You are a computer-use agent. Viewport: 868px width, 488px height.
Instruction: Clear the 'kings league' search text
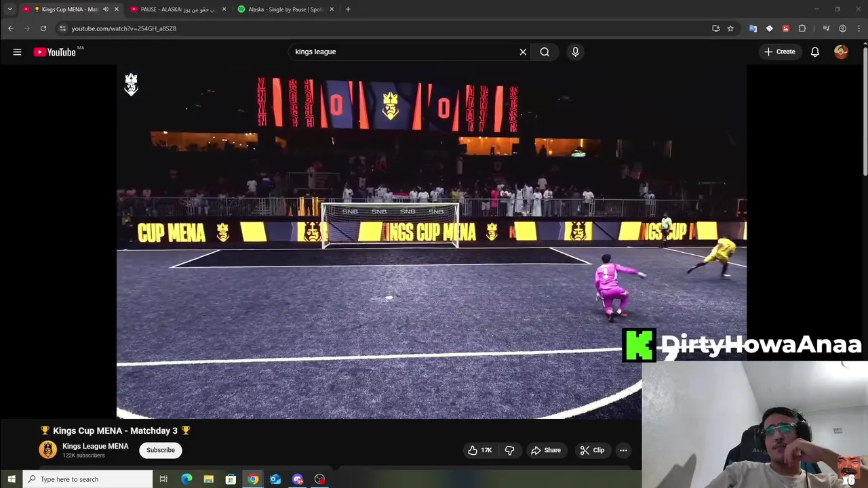pyautogui.click(x=523, y=52)
